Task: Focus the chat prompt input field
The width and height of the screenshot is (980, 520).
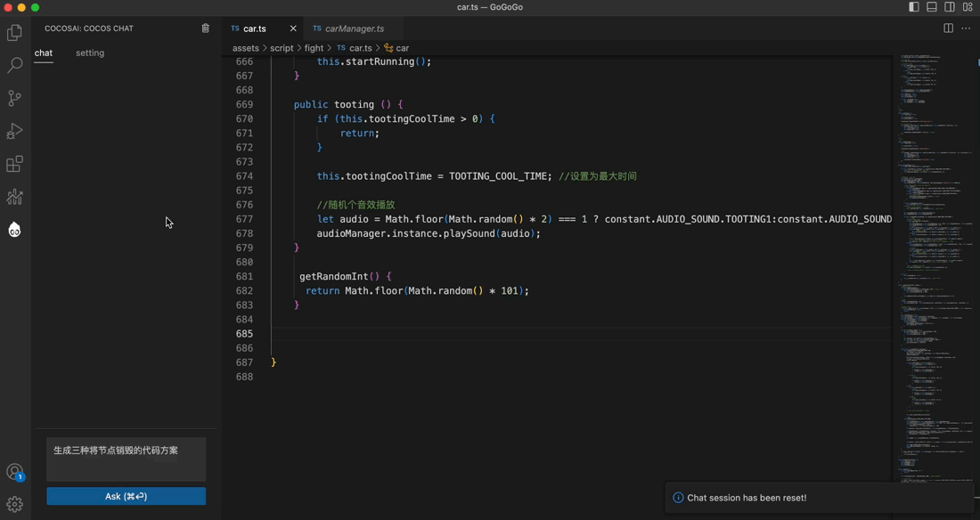Action: click(127, 459)
